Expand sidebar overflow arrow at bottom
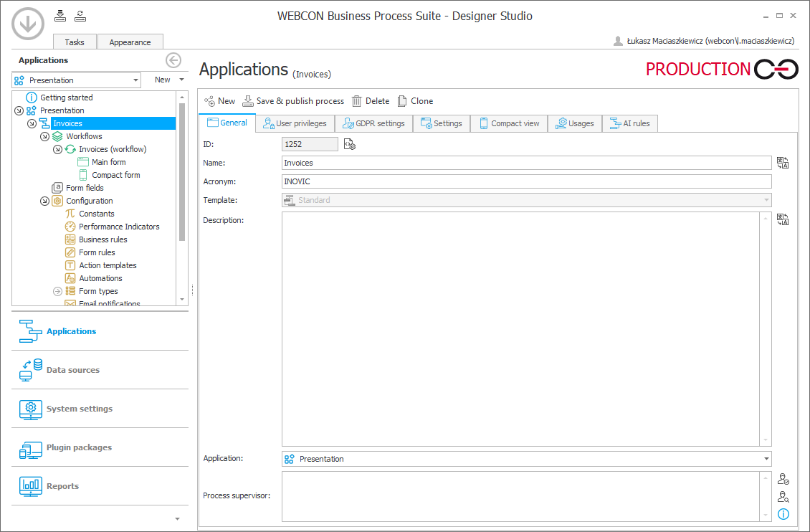This screenshot has height=532, width=810. click(177, 518)
